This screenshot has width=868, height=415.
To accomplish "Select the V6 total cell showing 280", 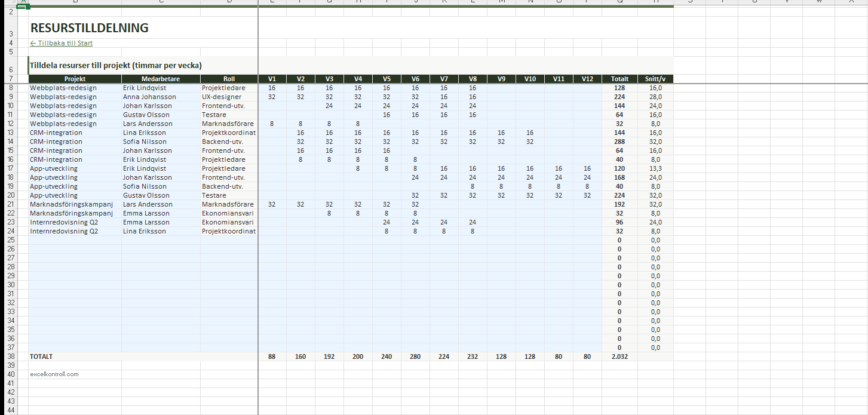I will (415, 356).
